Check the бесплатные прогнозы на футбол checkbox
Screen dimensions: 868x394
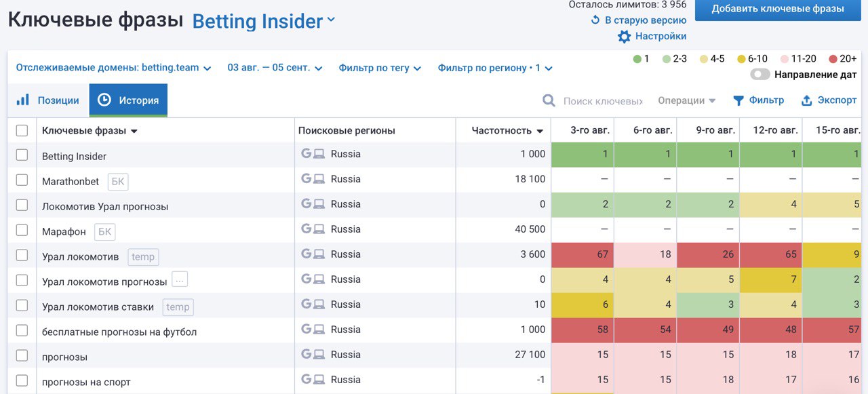[22, 330]
